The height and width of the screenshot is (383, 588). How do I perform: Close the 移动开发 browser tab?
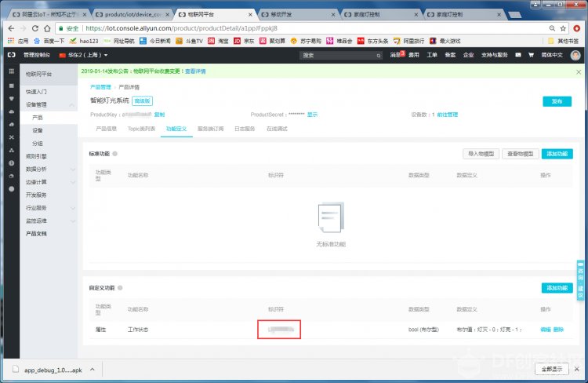point(333,15)
